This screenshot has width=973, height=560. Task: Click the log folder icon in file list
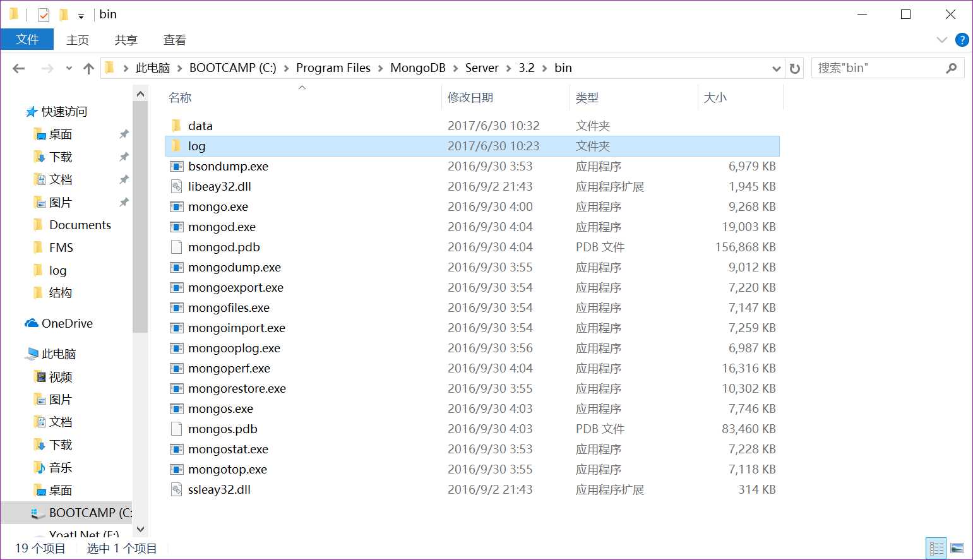pos(177,146)
